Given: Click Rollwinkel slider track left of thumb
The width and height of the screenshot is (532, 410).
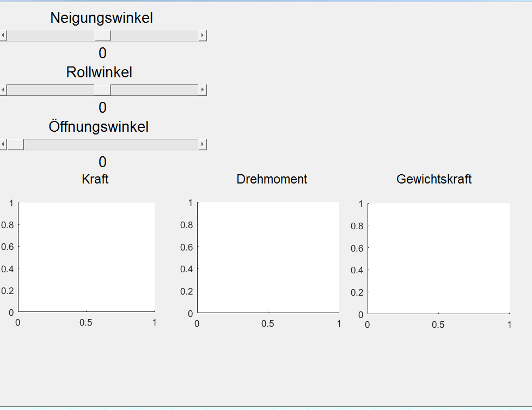Looking at the screenshot, I should pyautogui.click(x=50, y=90).
